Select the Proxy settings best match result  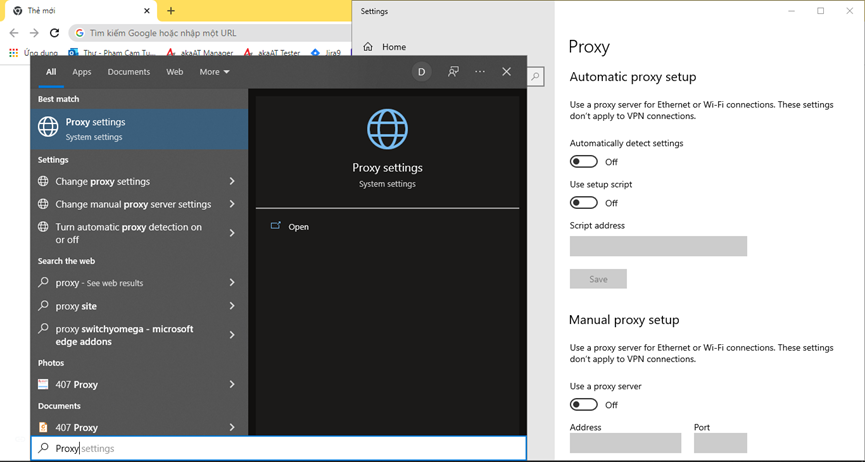(139, 129)
